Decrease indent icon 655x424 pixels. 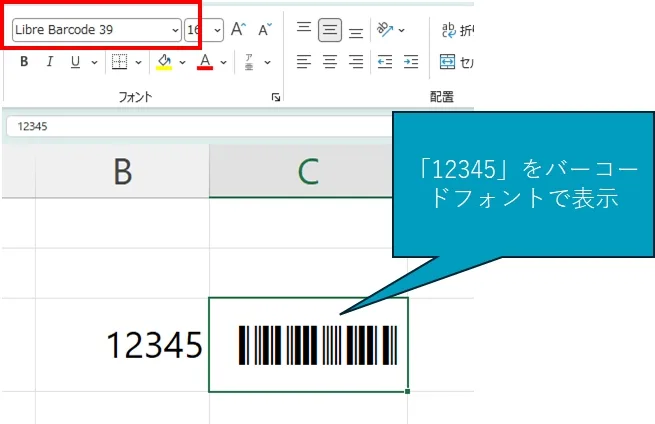[385, 62]
